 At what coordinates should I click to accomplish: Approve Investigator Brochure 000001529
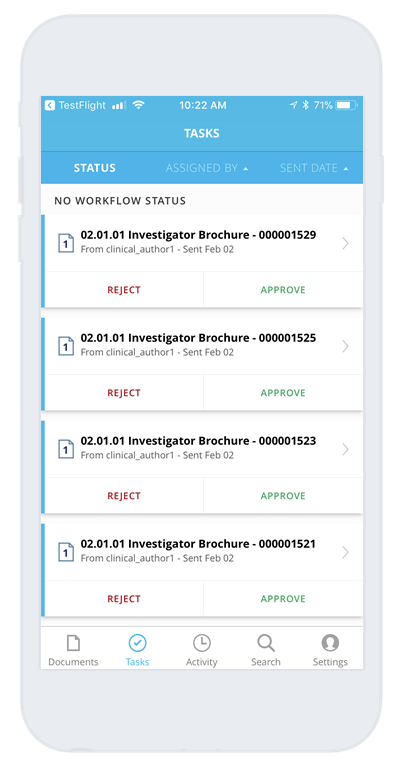283,290
